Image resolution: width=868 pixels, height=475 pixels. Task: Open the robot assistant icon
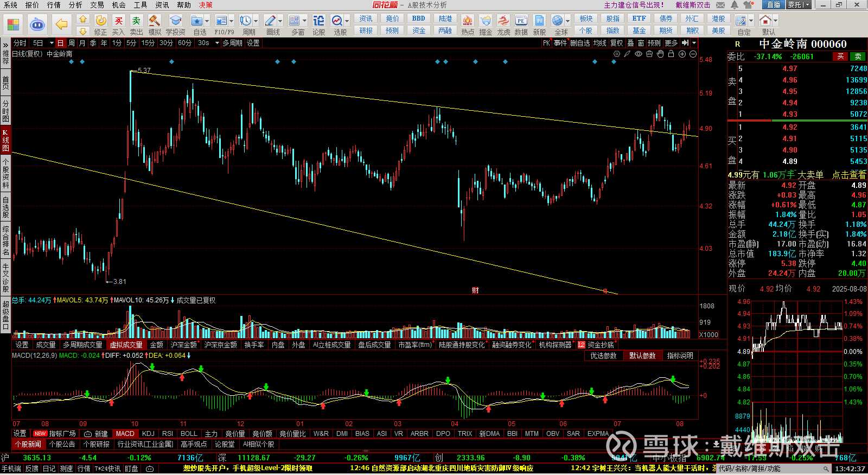(x=37, y=24)
